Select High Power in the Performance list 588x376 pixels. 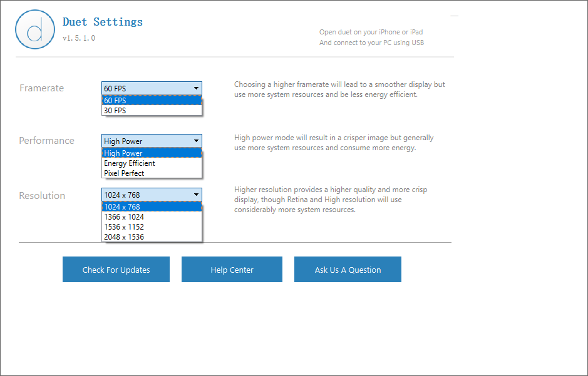[152, 153]
